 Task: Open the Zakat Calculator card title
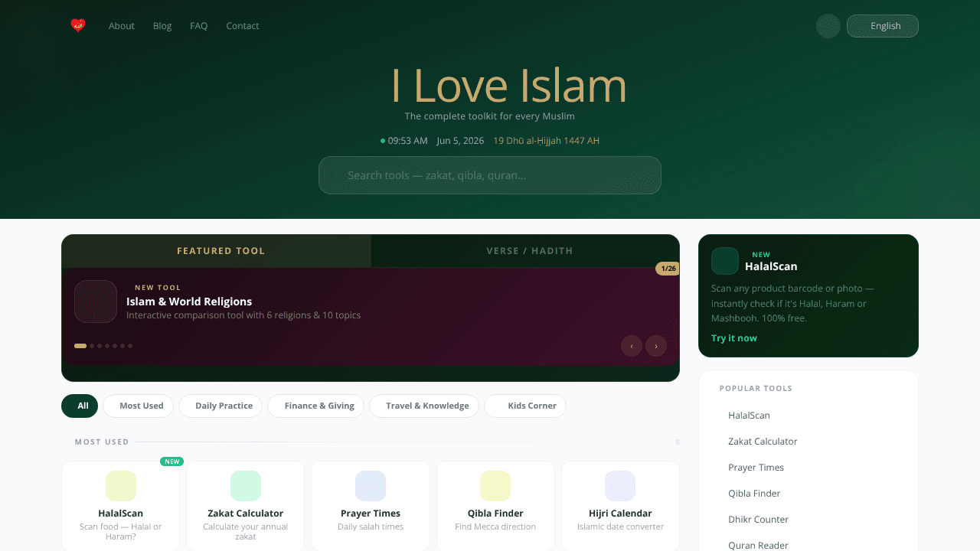point(246,514)
